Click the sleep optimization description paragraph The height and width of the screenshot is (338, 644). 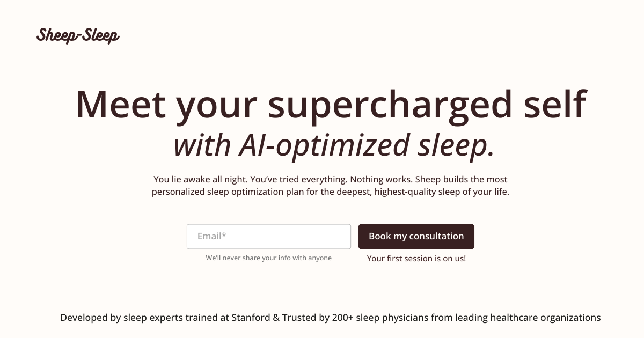pos(332,185)
